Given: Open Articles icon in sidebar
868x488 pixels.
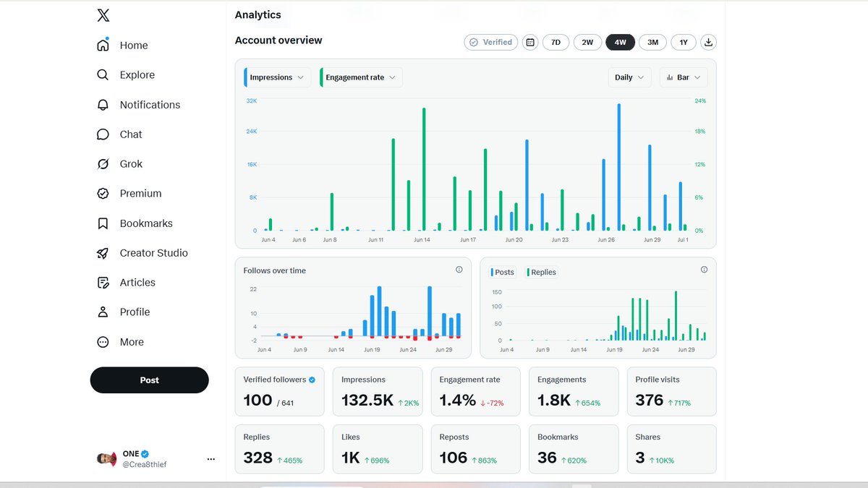Looking at the screenshot, I should click(103, 283).
